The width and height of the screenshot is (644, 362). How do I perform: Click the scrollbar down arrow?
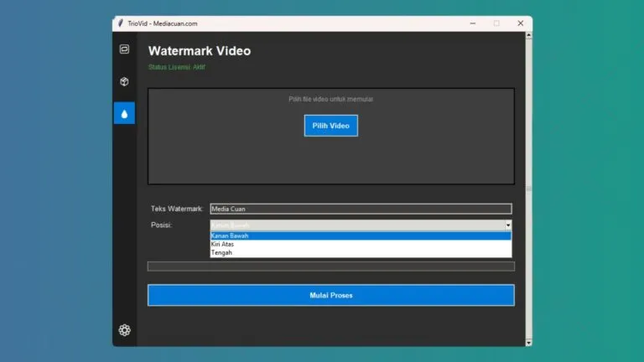point(528,342)
